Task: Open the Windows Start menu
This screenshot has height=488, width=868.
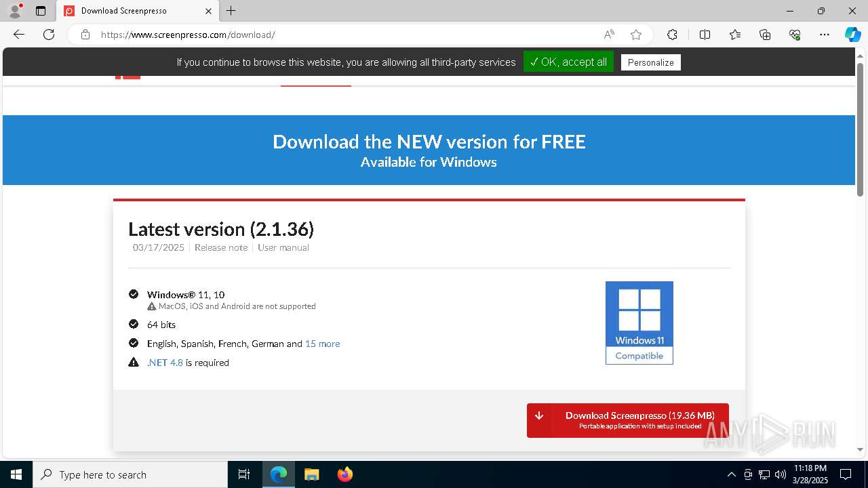Action: [16, 474]
